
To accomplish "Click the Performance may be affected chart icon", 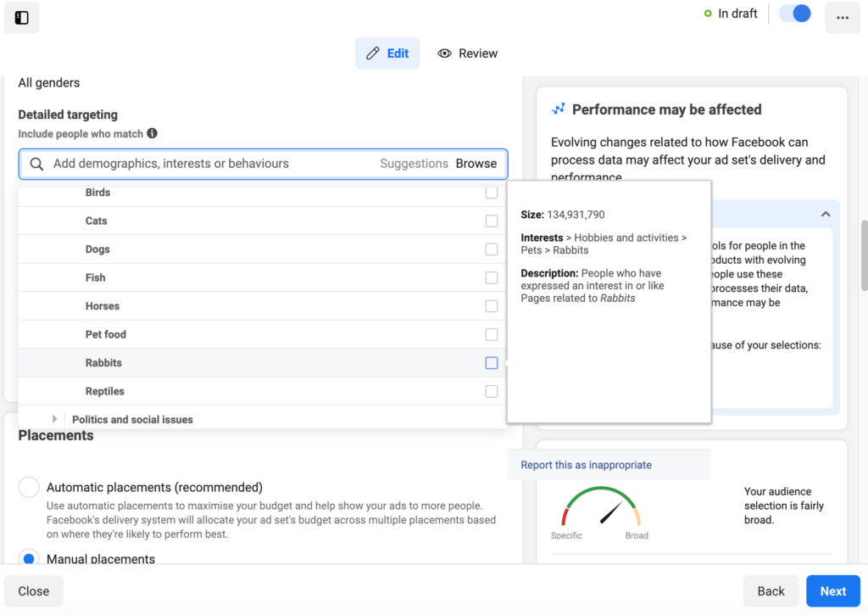I will pyautogui.click(x=558, y=109).
